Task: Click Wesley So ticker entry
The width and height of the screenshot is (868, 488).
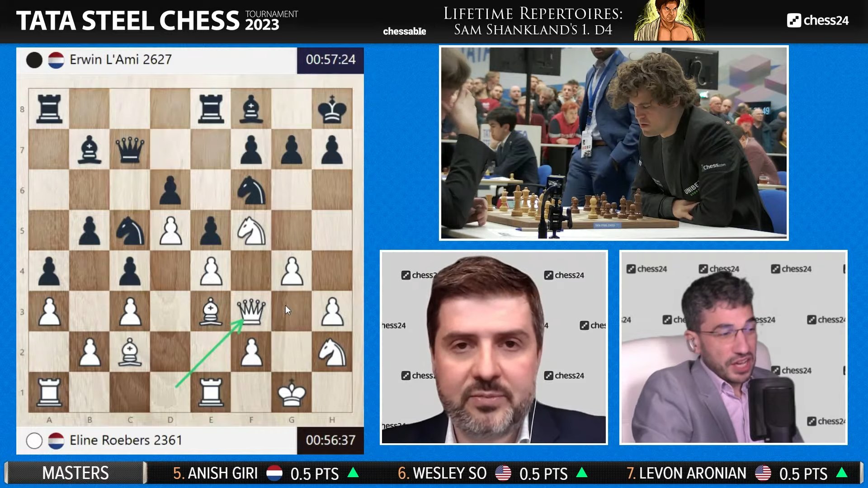Action: (493, 473)
